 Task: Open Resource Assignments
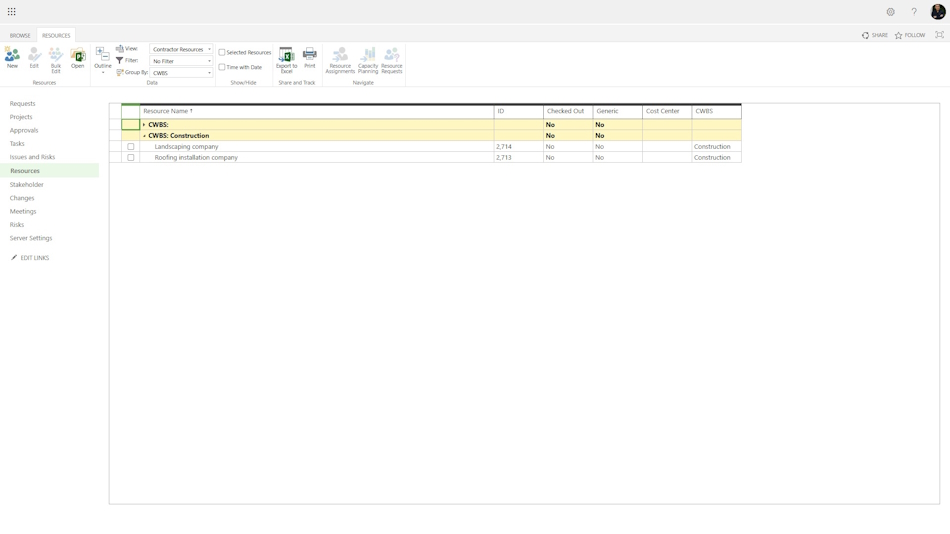point(340,60)
